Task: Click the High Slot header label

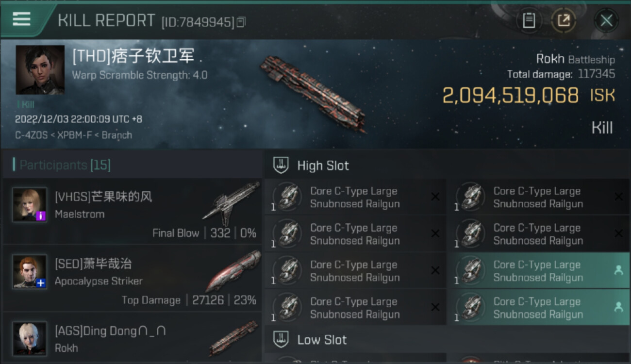Action: pyautogui.click(x=323, y=165)
